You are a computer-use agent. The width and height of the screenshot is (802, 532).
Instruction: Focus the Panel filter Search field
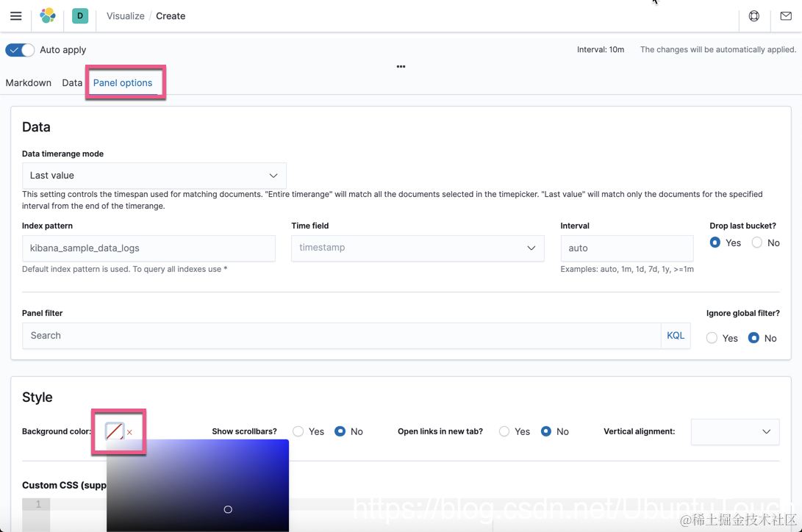coord(342,336)
